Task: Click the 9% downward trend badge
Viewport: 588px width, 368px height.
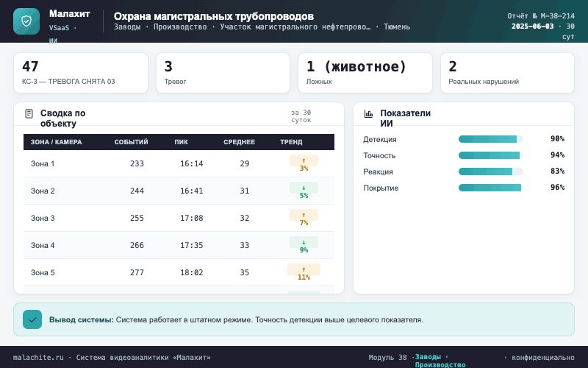Action: click(x=304, y=246)
